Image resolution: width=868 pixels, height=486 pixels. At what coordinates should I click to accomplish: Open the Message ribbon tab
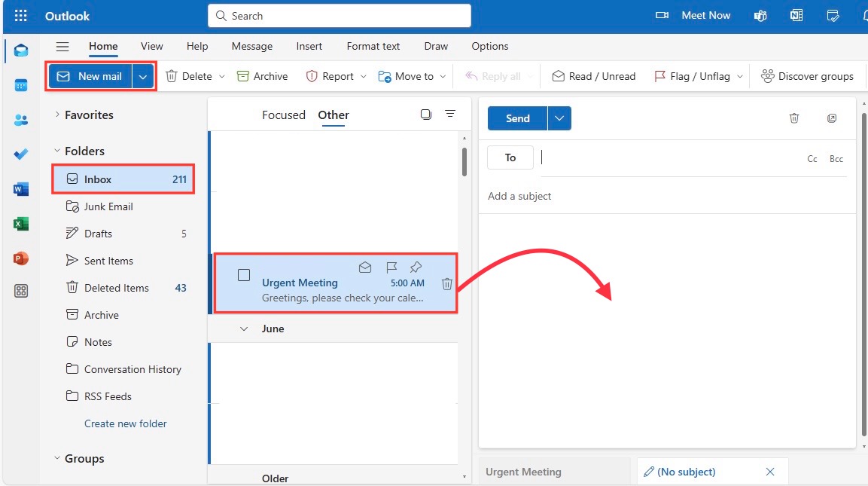(x=252, y=46)
